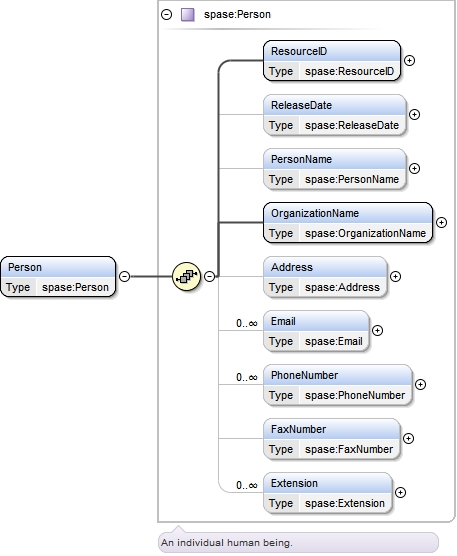
Task: Expand the OrganizationName plus icon
Action: [x=441, y=222]
